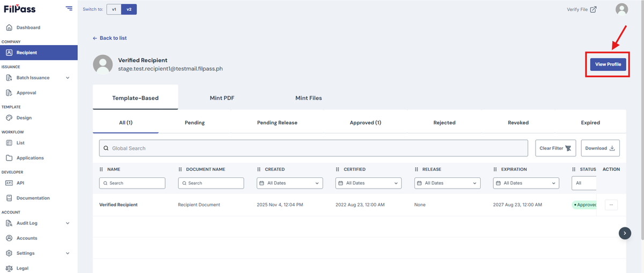Focus NAME column search field

click(x=132, y=183)
